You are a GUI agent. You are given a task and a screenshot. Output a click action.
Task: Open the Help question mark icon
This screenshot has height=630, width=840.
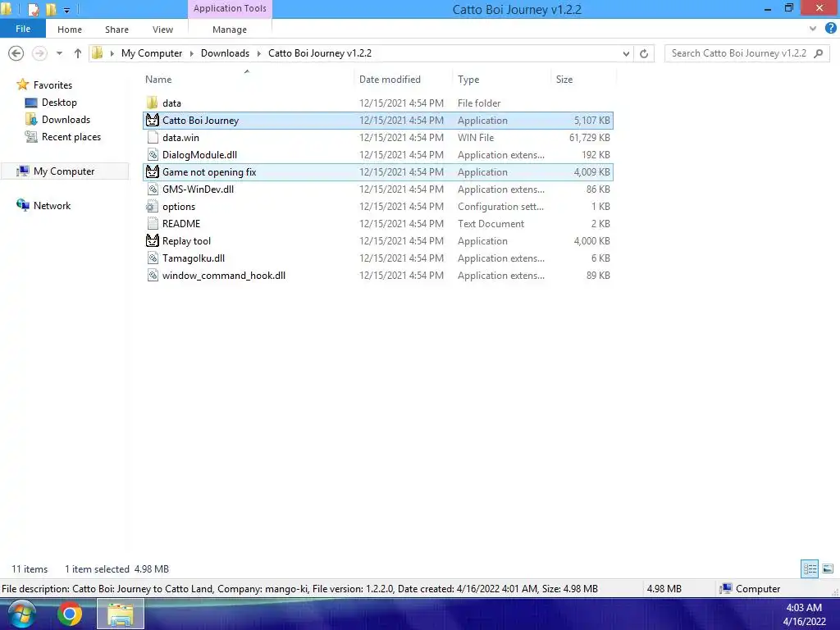coord(831,29)
